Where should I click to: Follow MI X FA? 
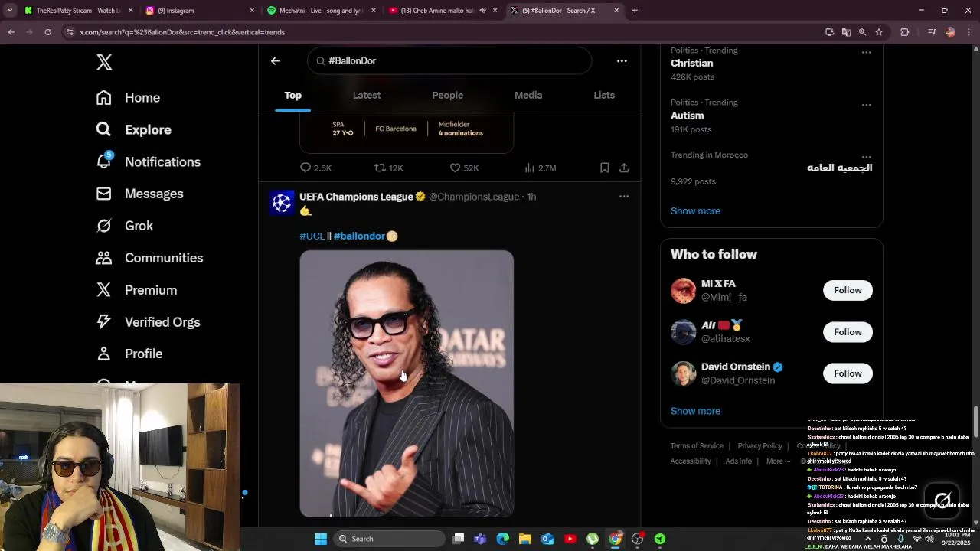click(848, 290)
